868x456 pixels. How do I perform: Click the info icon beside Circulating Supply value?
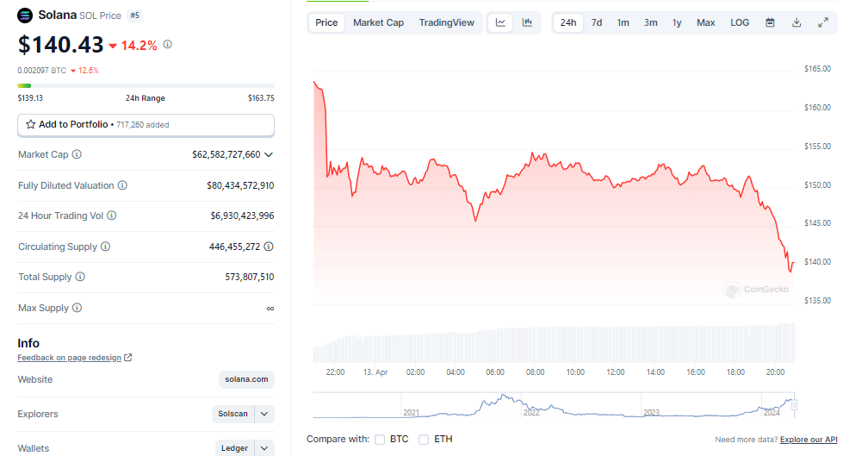coord(269,247)
